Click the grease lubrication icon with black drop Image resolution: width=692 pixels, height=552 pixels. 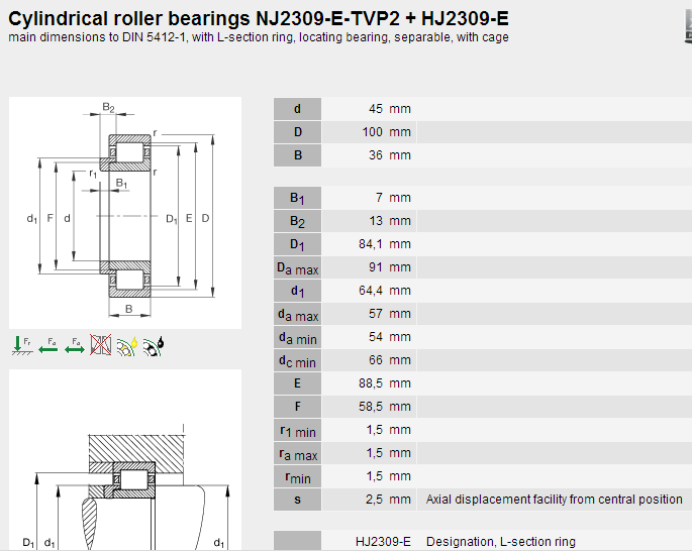[x=153, y=346]
